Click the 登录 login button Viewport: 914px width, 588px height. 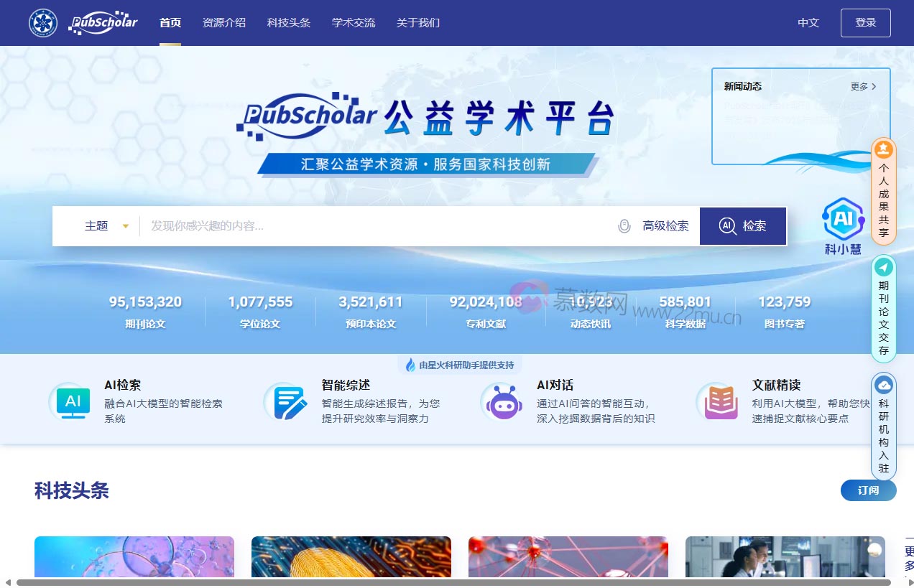865,22
